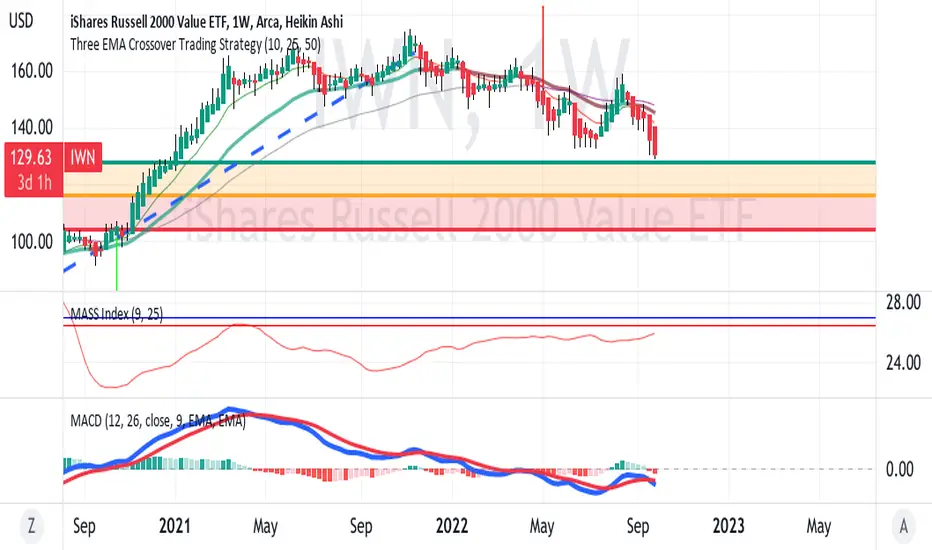Select the orange horizontal level line
Viewport: 932px width, 550px height.
tap(470, 195)
